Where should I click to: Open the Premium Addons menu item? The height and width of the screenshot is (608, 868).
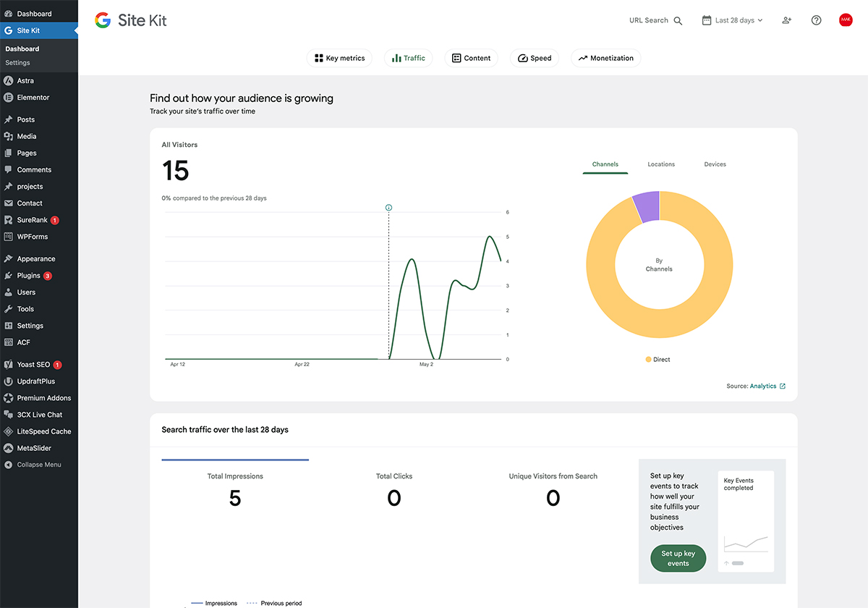(x=39, y=398)
